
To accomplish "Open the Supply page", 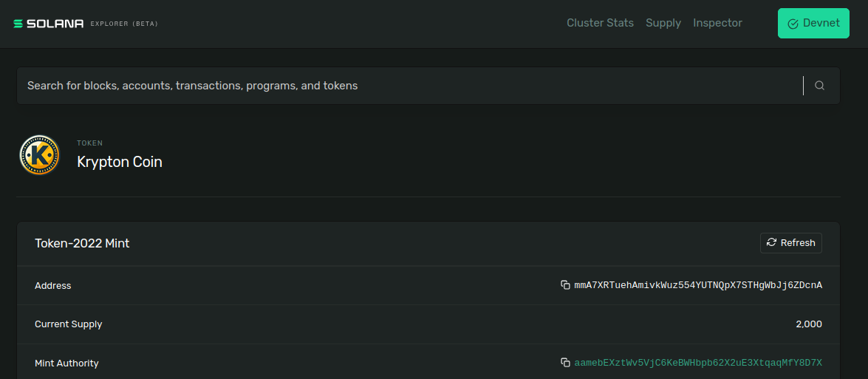I will point(663,23).
